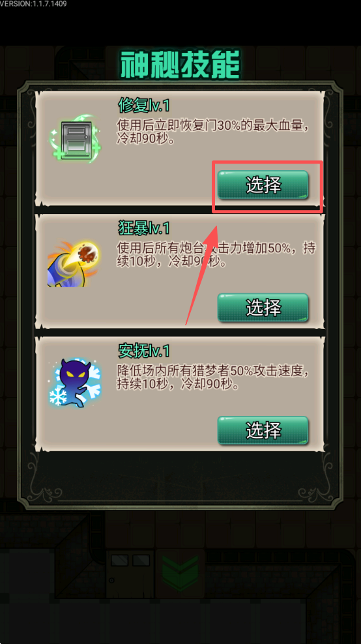
Task: Click the door in the room below
Action: [x=130, y=574]
